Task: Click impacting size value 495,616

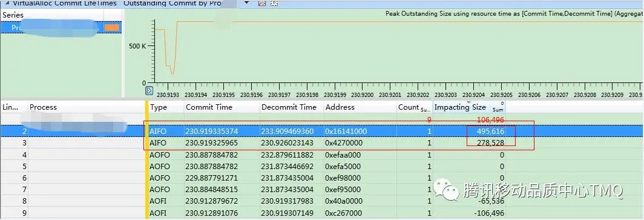Action: coord(490,131)
